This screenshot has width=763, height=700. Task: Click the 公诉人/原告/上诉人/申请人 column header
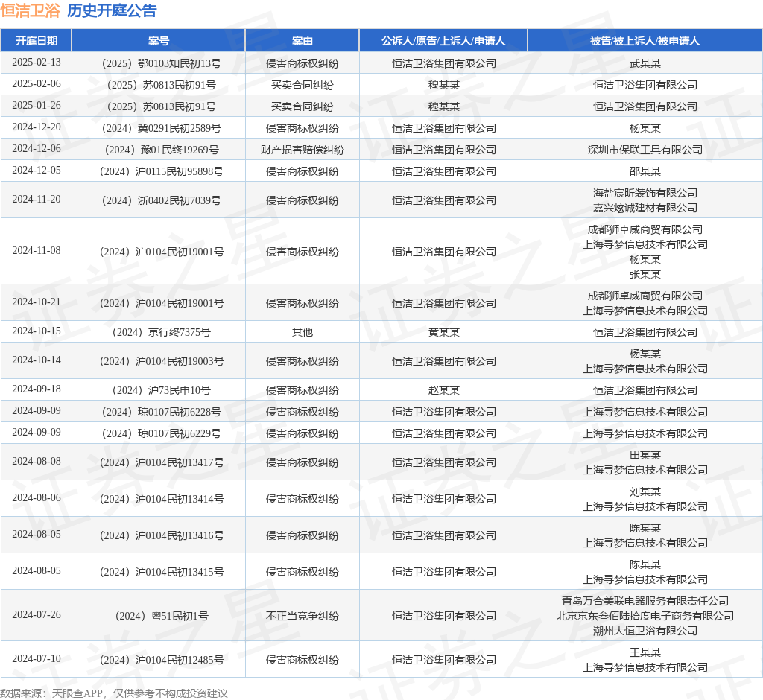(443, 41)
